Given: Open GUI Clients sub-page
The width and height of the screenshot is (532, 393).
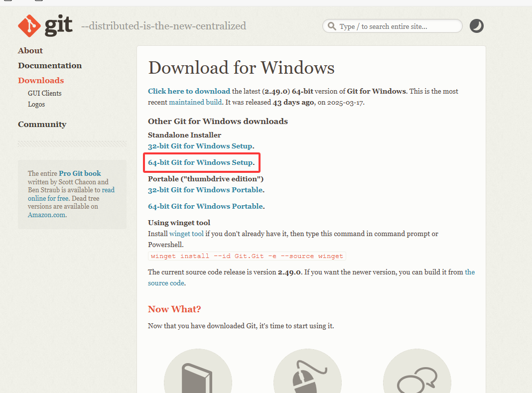Looking at the screenshot, I should pyautogui.click(x=45, y=93).
